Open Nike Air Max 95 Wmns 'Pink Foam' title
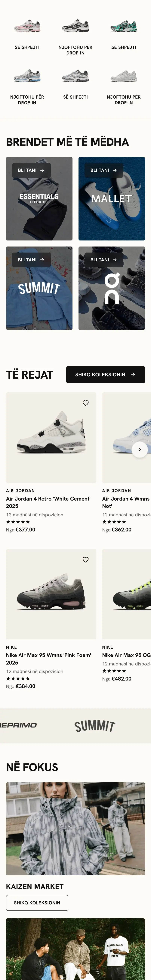151x980 pixels. [49, 659]
